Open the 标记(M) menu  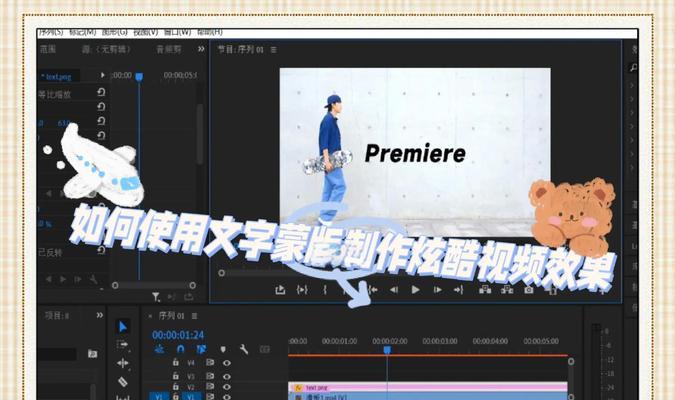coord(83,32)
